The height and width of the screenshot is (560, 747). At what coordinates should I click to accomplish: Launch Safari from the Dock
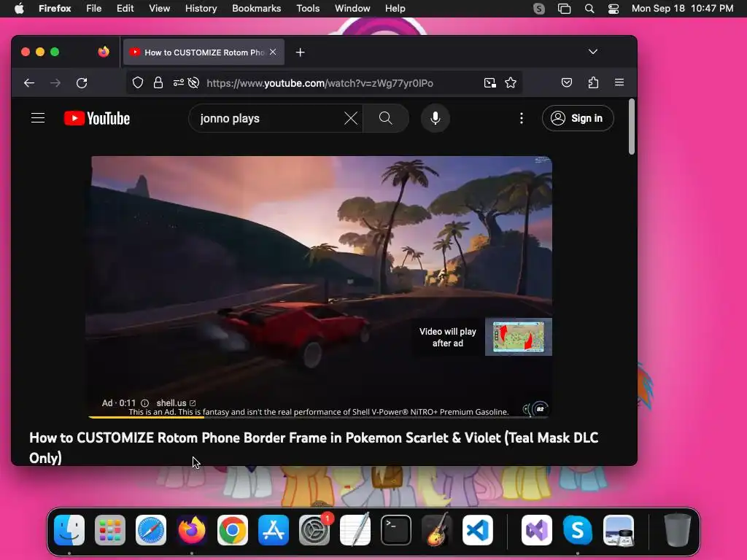pyautogui.click(x=151, y=530)
